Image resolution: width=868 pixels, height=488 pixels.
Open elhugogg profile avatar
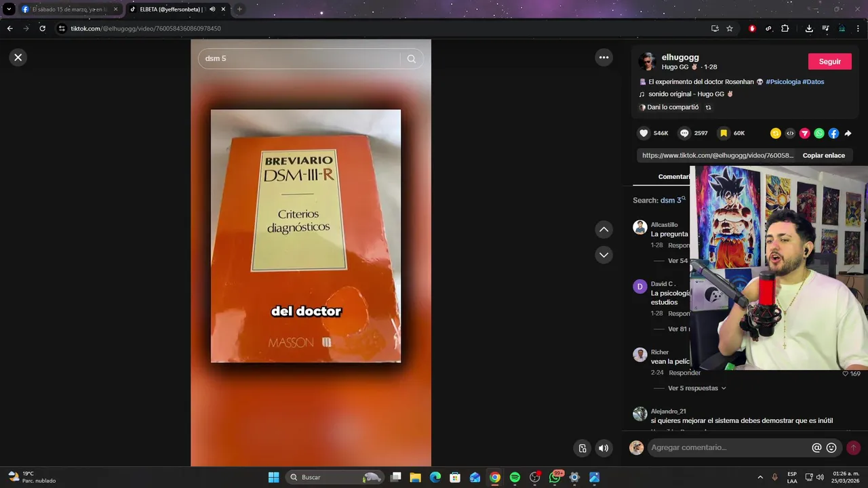tap(647, 62)
